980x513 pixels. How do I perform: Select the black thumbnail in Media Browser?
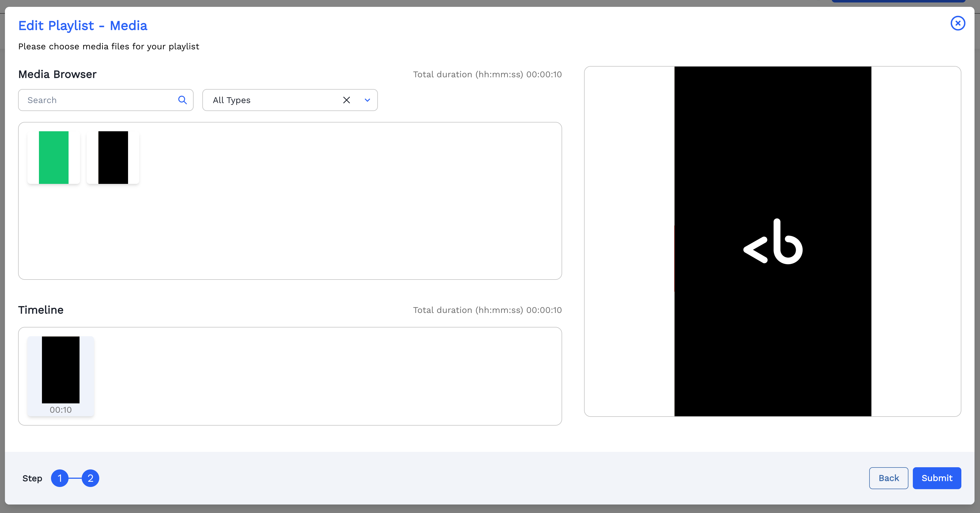pyautogui.click(x=113, y=158)
